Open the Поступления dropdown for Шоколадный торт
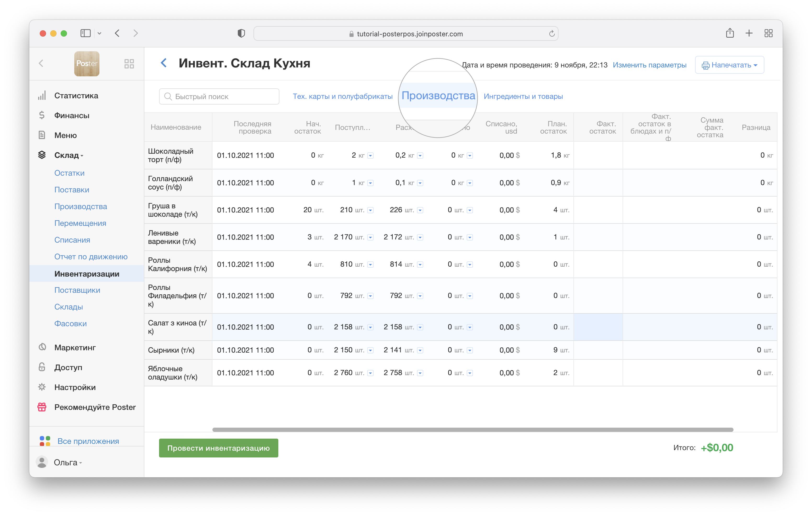Viewport: 812px width, 516px height. (370, 156)
